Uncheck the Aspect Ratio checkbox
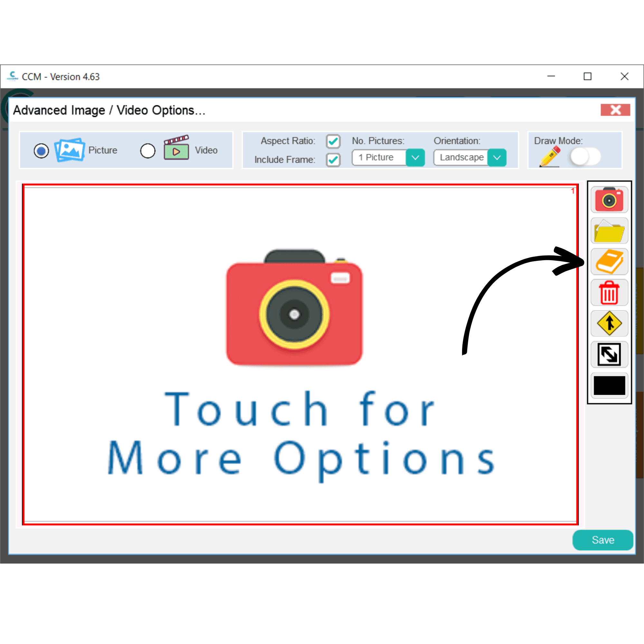Viewport: 644px width, 644px height. click(333, 141)
